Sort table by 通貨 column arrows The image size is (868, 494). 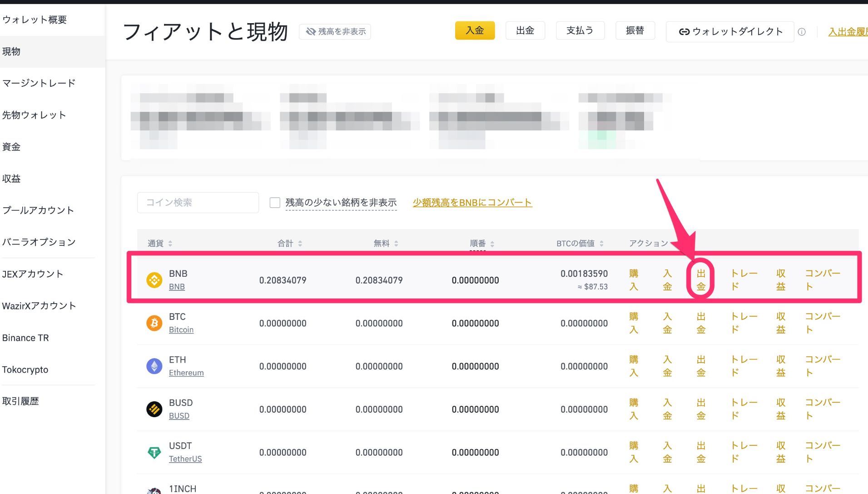click(x=170, y=244)
